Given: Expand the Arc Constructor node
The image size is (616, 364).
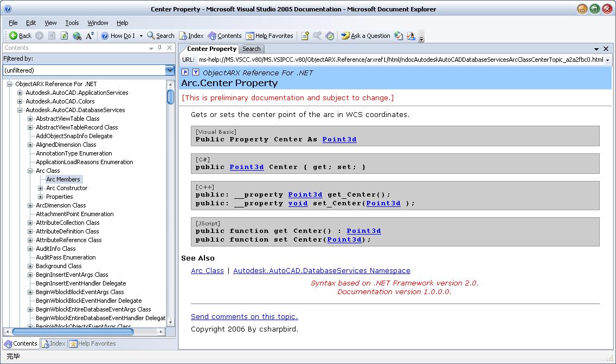Looking at the screenshot, I should (40, 188).
